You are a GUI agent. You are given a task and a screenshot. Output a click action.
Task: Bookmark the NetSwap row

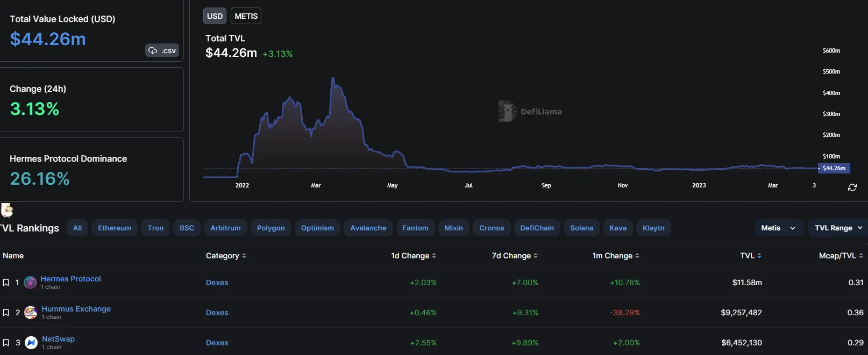click(x=6, y=343)
